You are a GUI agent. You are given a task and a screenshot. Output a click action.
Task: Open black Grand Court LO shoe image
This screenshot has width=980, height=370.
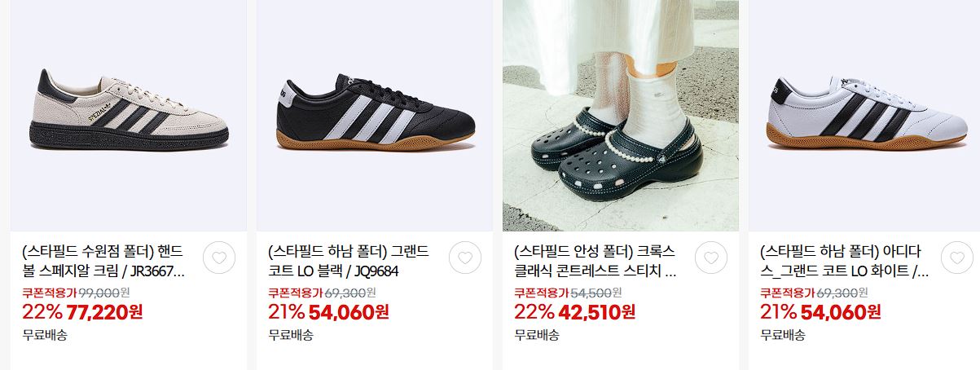(375, 115)
